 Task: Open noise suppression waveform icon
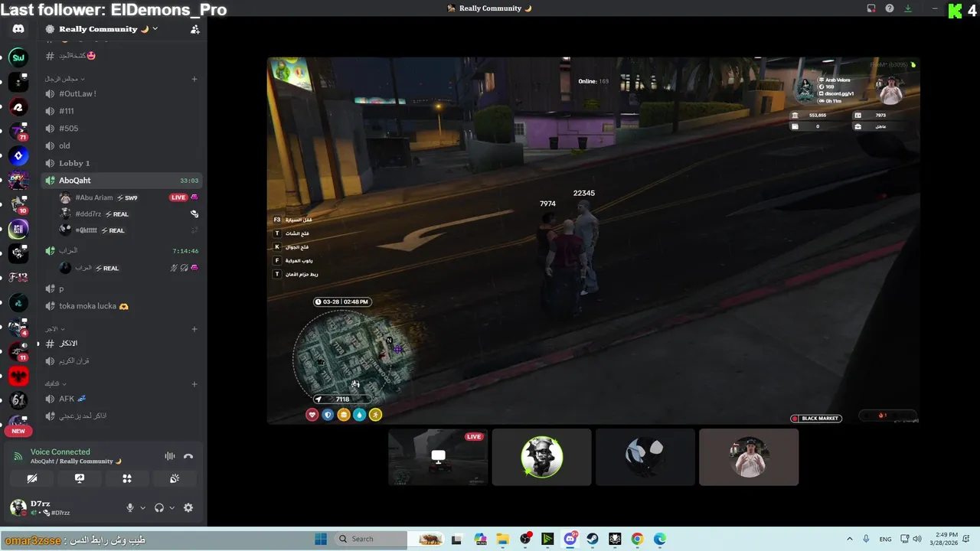point(170,456)
